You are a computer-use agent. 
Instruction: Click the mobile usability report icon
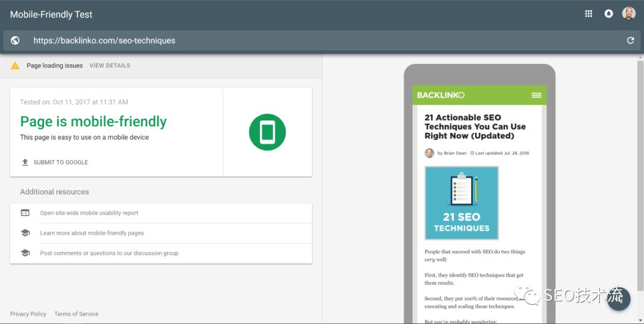pyautogui.click(x=25, y=213)
